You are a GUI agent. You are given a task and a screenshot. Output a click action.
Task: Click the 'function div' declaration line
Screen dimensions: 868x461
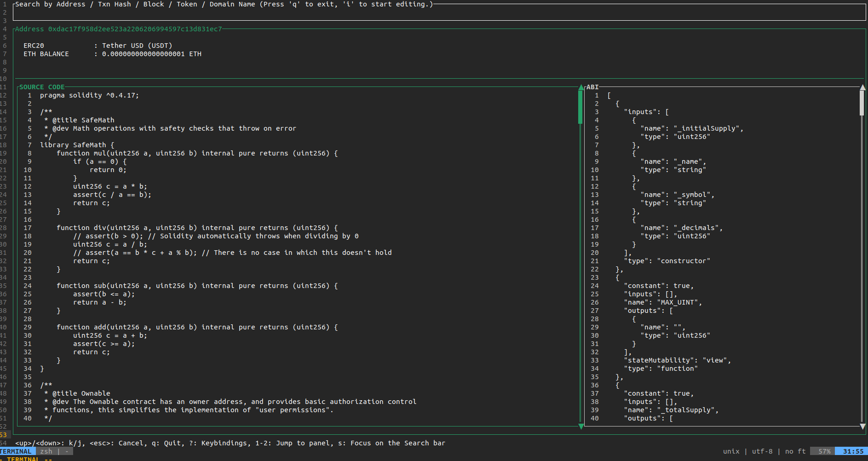(197, 228)
